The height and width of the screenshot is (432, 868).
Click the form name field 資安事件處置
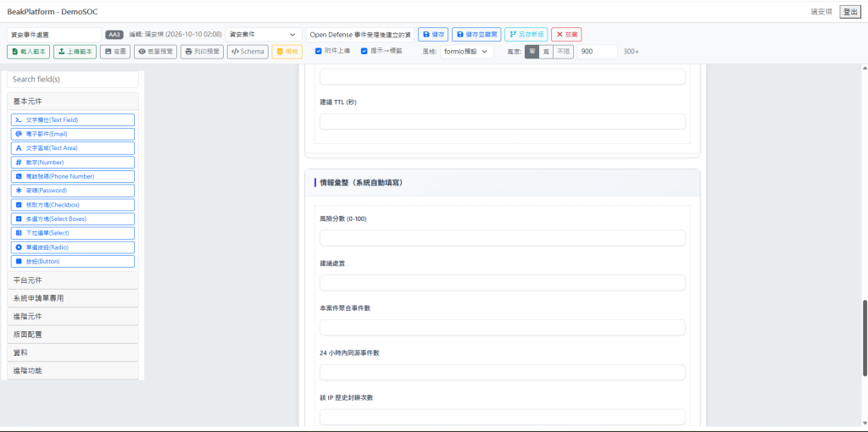tap(54, 34)
